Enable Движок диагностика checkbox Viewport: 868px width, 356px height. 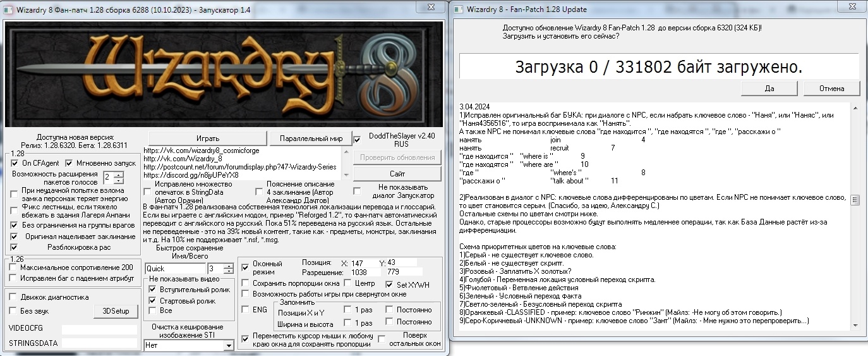(x=13, y=297)
